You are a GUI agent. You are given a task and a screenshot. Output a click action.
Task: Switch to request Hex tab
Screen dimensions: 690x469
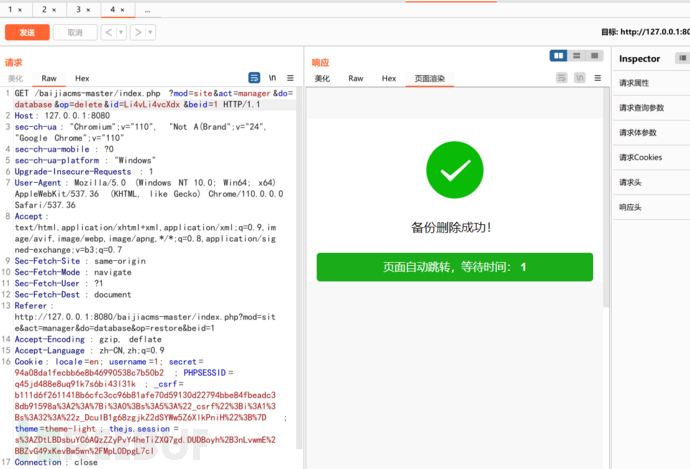[82, 78]
